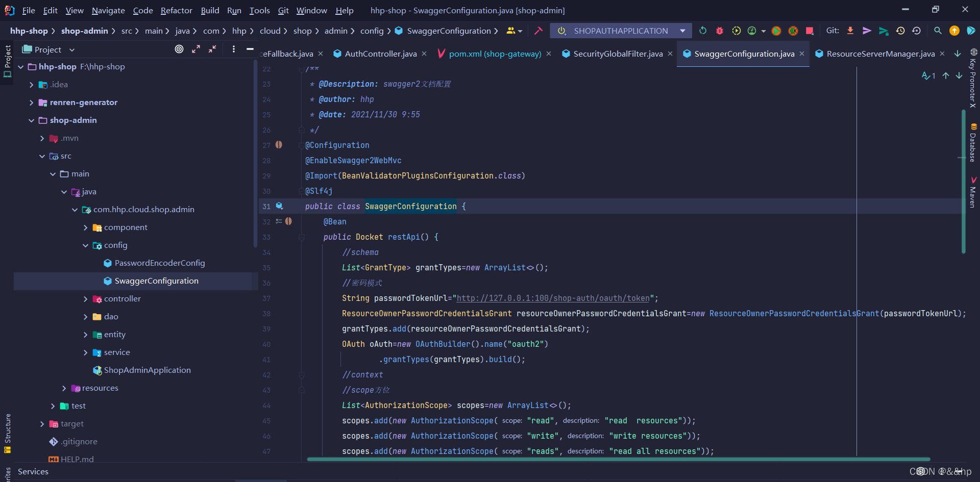Image resolution: width=980 pixels, height=482 pixels.
Task: Start debugging with the bug icon
Action: tap(720, 31)
